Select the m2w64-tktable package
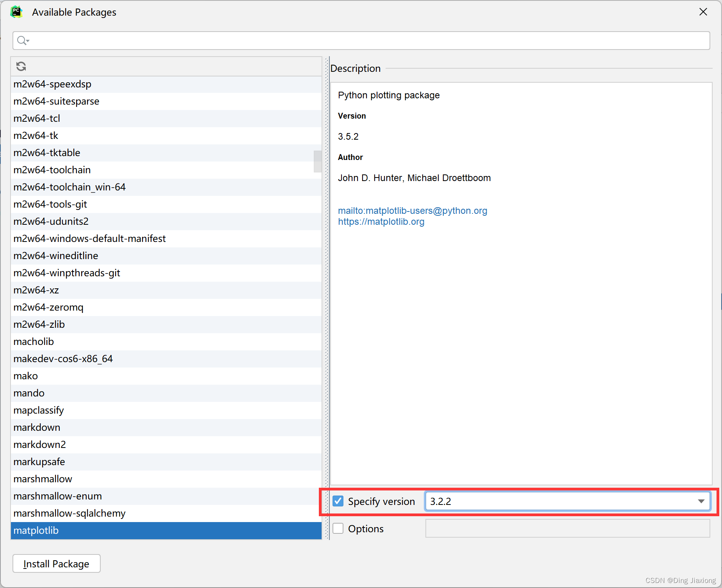The width and height of the screenshot is (722, 588). [166, 153]
